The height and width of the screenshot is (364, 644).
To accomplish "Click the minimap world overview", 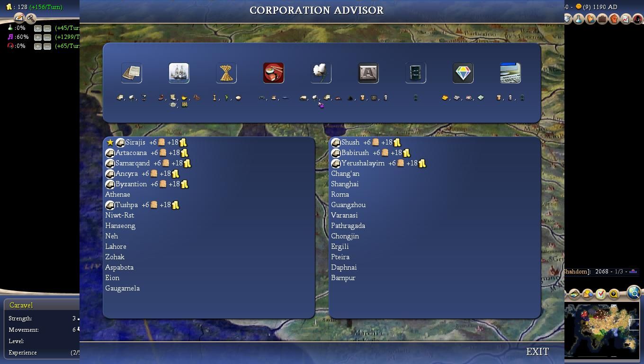I will 602,330.
